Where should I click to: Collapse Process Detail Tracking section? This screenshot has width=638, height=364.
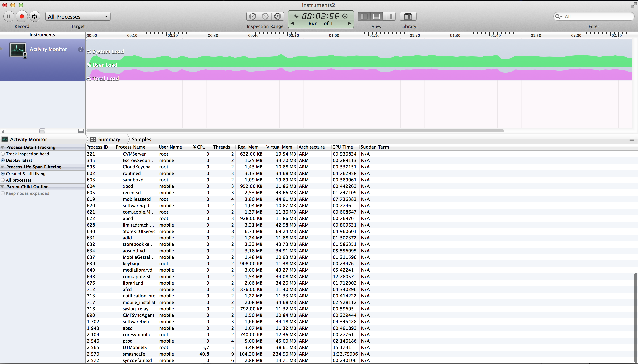click(x=2, y=147)
